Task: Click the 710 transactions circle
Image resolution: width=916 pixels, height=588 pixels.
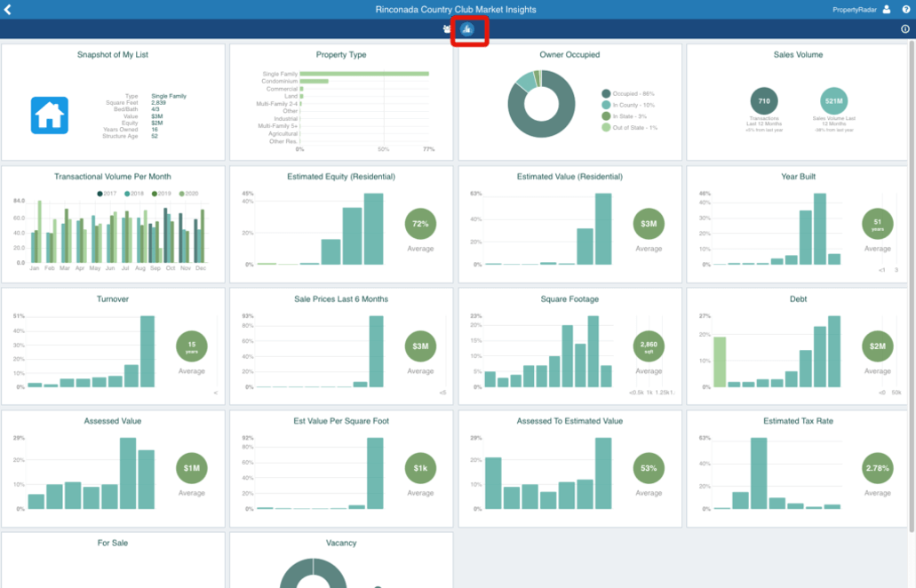Action: (x=763, y=101)
